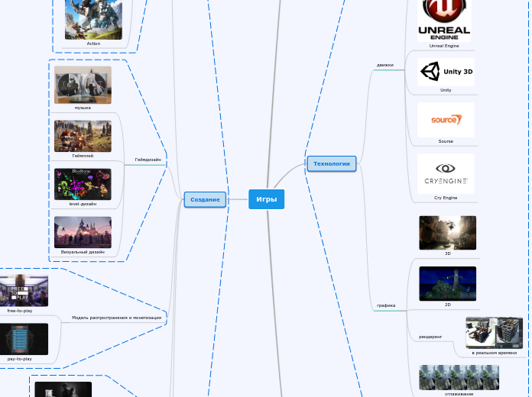Screen dimensions: 532x397
Task: Click the 'Unreal Engine' caption text
Action: (444, 46)
